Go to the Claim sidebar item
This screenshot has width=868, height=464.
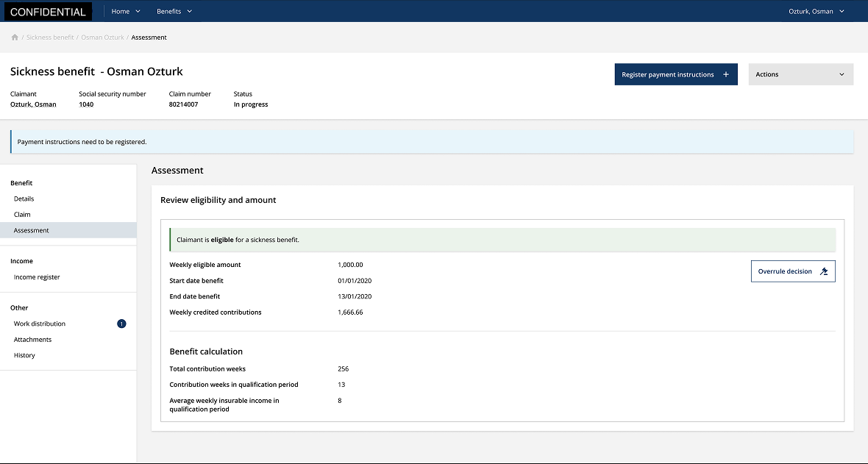point(22,215)
